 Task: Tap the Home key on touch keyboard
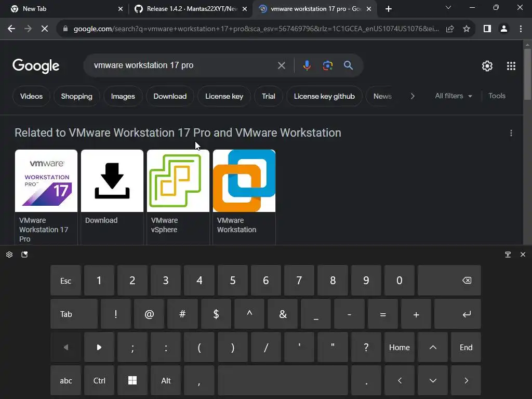[x=400, y=348]
